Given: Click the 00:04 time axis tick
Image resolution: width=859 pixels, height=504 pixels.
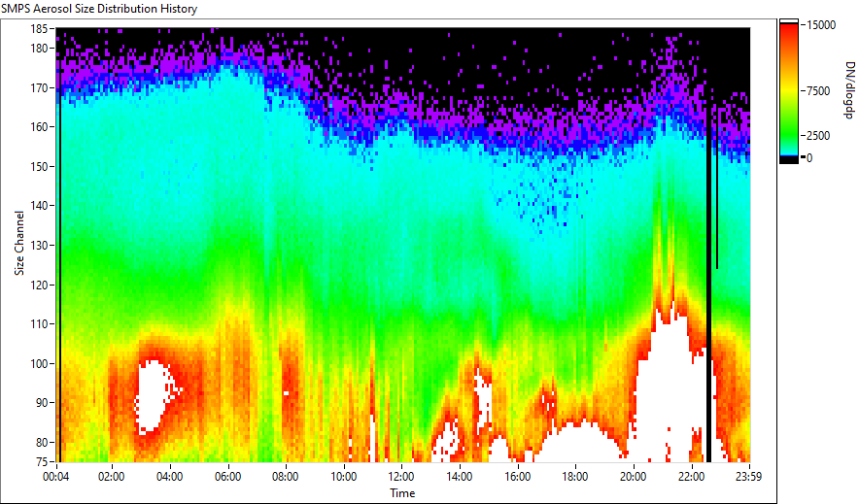Looking at the screenshot, I should 56,477.
